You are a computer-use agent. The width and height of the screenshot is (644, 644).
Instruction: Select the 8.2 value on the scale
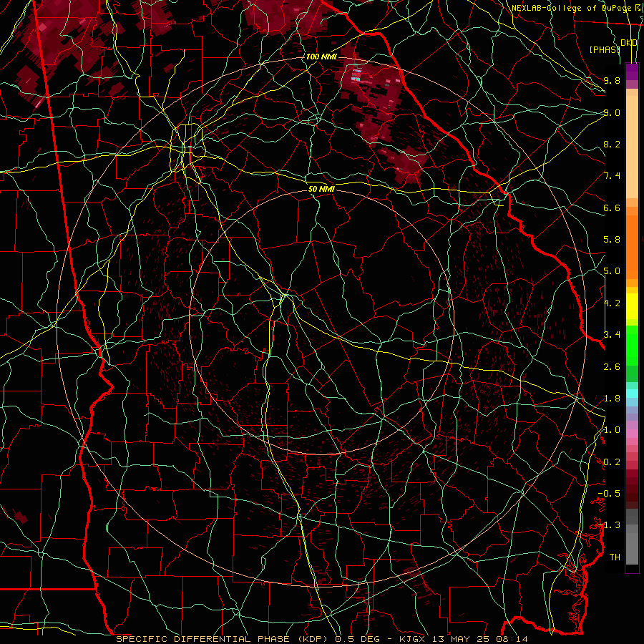pos(612,144)
